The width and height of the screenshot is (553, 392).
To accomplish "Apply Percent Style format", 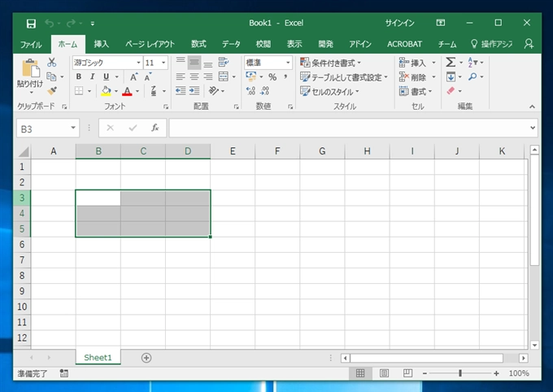I will click(x=272, y=76).
